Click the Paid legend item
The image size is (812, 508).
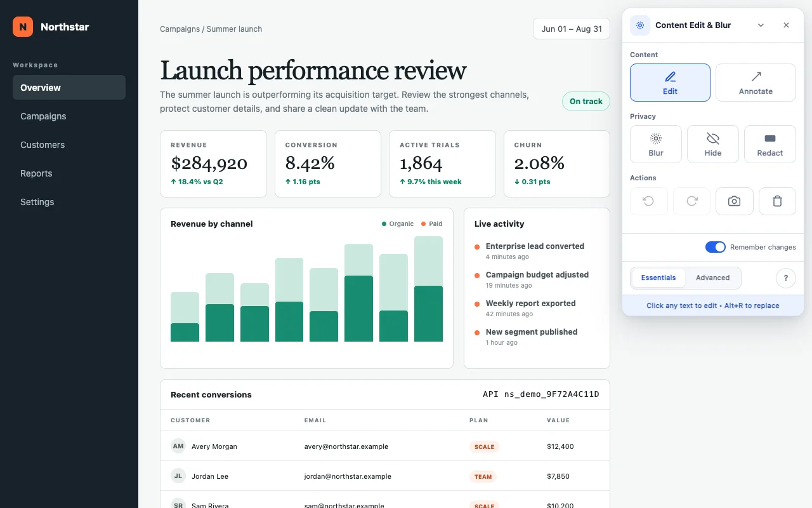coord(432,224)
